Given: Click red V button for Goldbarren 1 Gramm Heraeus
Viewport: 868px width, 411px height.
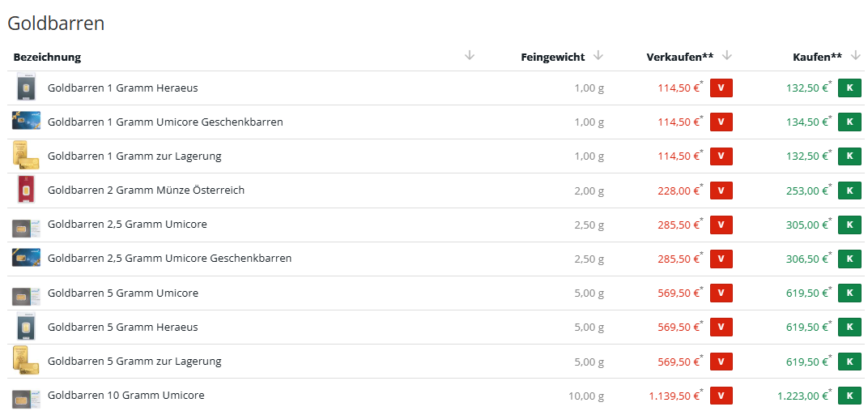Looking at the screenshot, I should pos(721,88).
